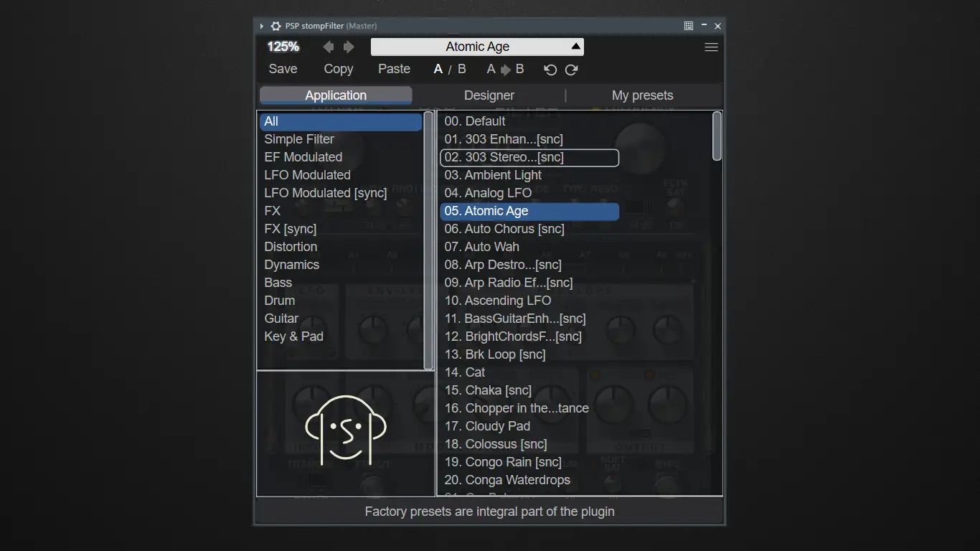Select the EF Modulated category
This screenshot has height=551, width=980.
(341, 157)
